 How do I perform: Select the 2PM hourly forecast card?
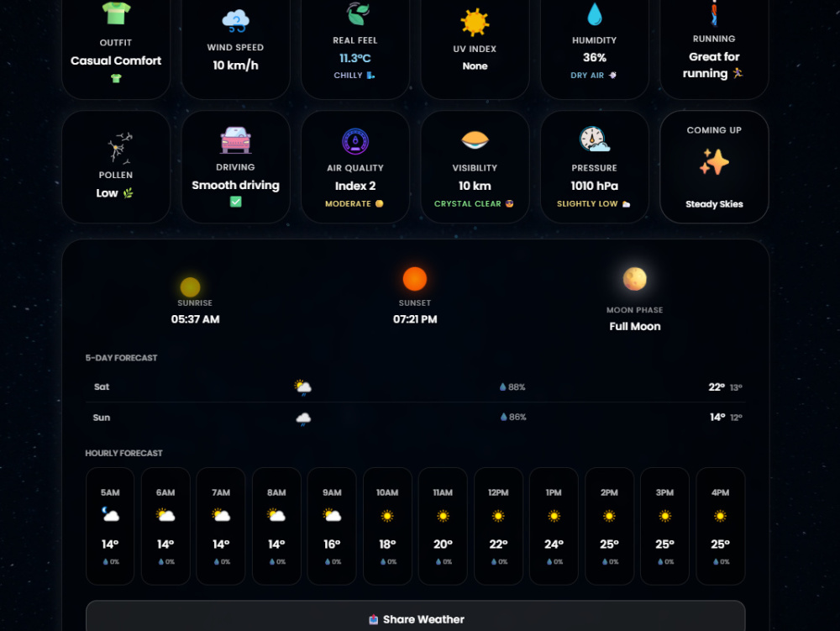pyautogui.click(x=609, y=526)
